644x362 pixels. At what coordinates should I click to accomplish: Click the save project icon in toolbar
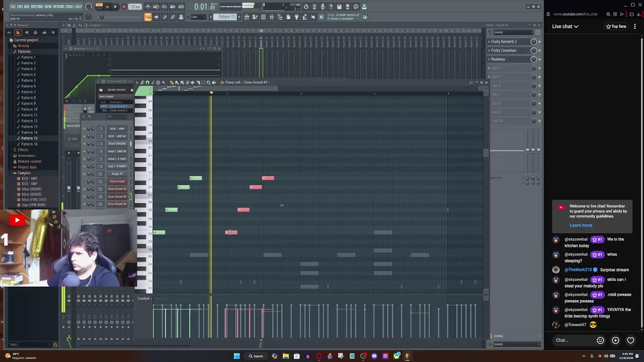point(340,7)
